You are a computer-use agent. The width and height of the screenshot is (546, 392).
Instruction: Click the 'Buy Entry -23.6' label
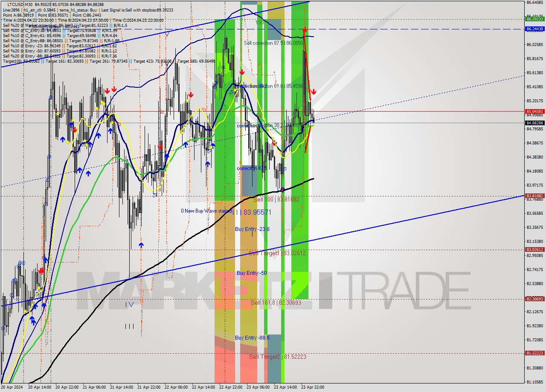pyautogui.click(x=252, y=229)
